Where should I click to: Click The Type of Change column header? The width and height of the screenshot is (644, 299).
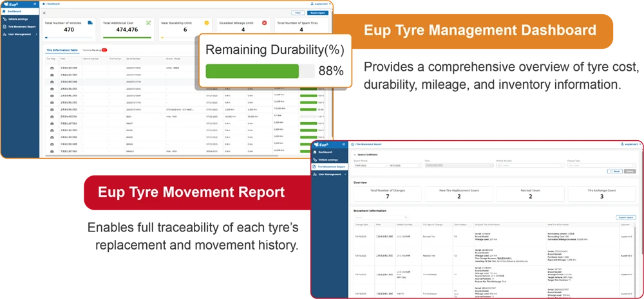[433, 225]
